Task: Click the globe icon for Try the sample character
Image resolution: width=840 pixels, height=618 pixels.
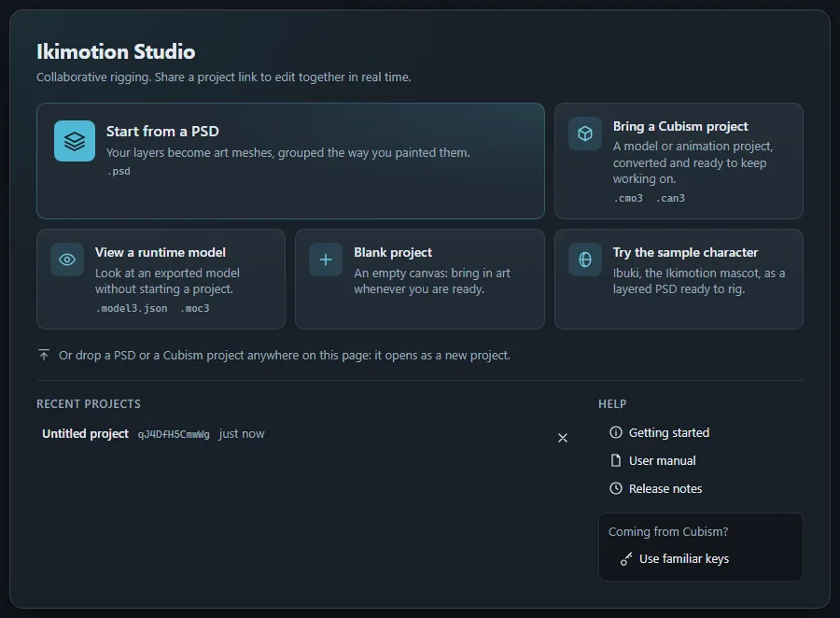Action: click(585, 260)
